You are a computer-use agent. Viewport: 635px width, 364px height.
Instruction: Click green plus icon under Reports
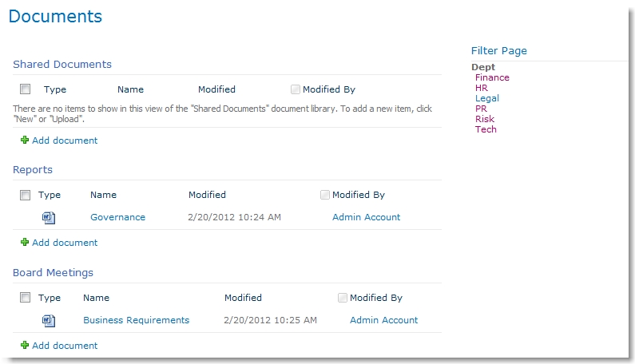pyautogui.click(x=25, y=243)
